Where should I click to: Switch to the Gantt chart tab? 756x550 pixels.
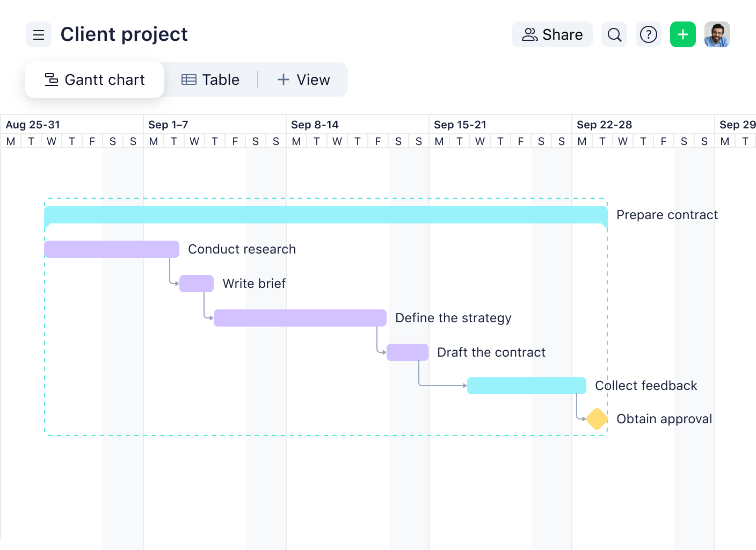(x=95, y=79)
